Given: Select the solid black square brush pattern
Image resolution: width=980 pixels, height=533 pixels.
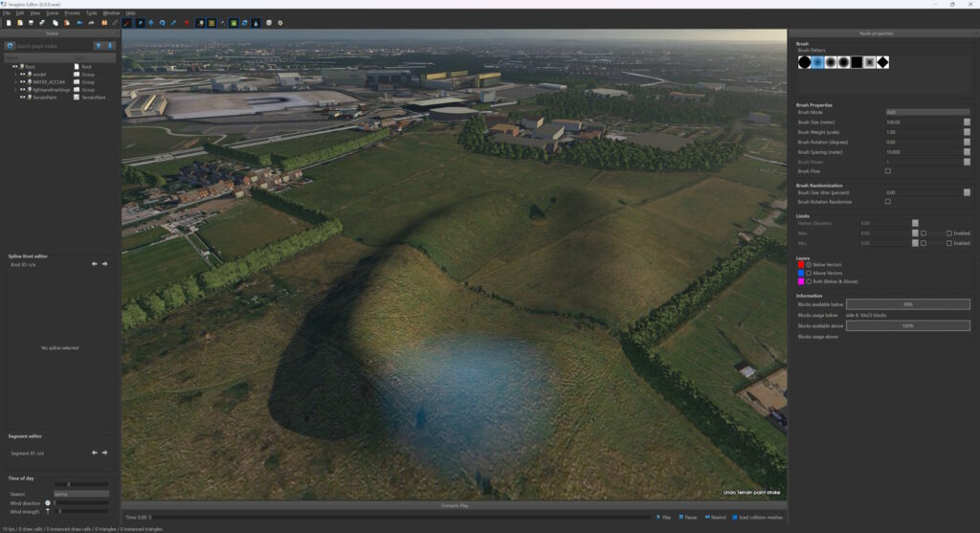Looking at the screenshot, I should point(857,62).
